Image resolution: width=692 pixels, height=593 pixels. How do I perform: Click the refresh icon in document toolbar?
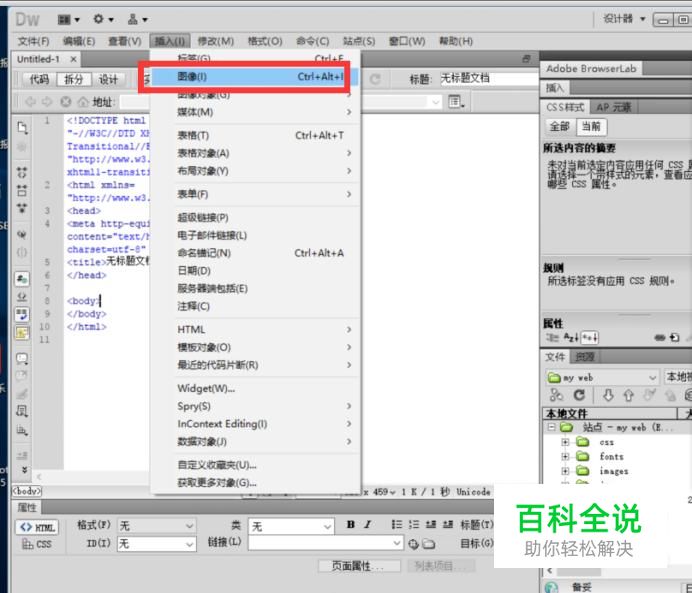tap(375, 79)
